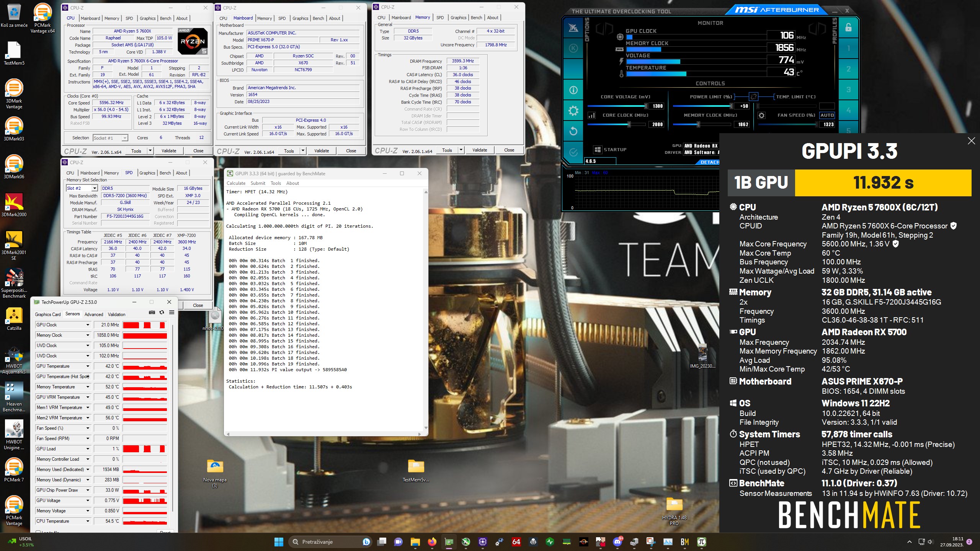Image resolution: width=980 pixels, height=551 pixels.
Task: Open Afterburner information icon
Action: (x=573, y=90)
